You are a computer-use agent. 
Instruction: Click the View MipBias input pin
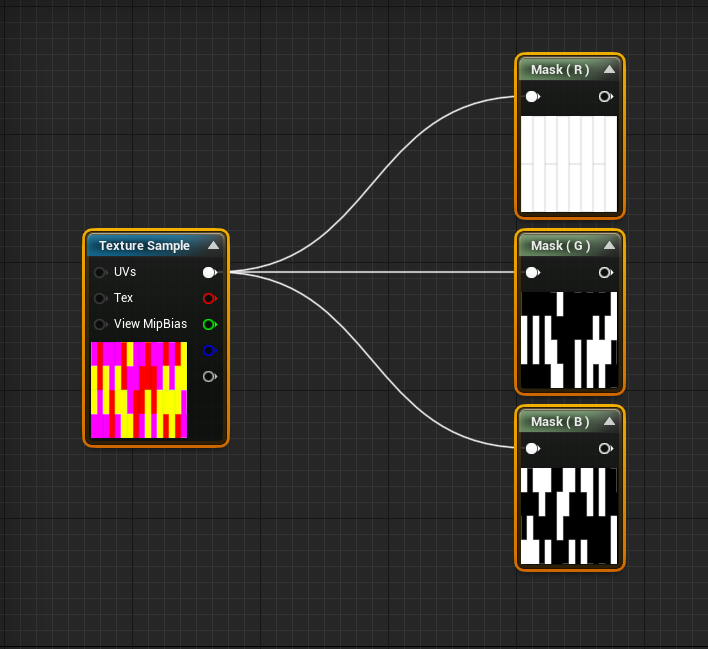pos(100,324)
